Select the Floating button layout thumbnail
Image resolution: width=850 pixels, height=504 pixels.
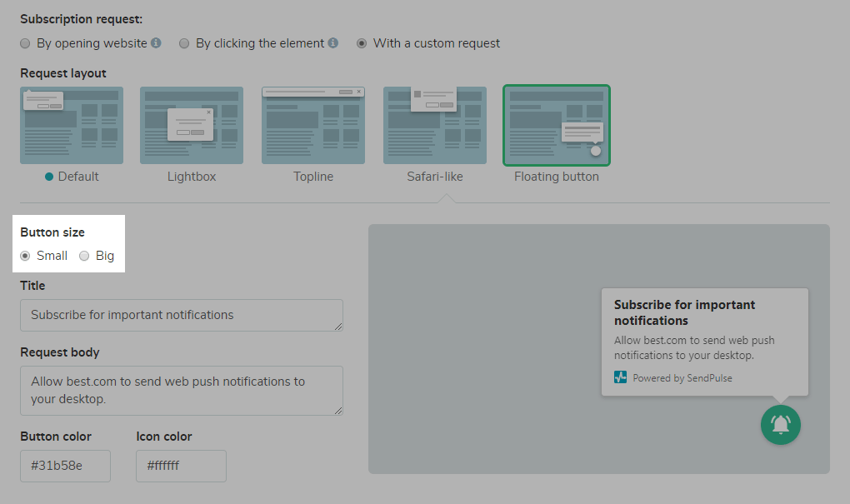point(557,125)
